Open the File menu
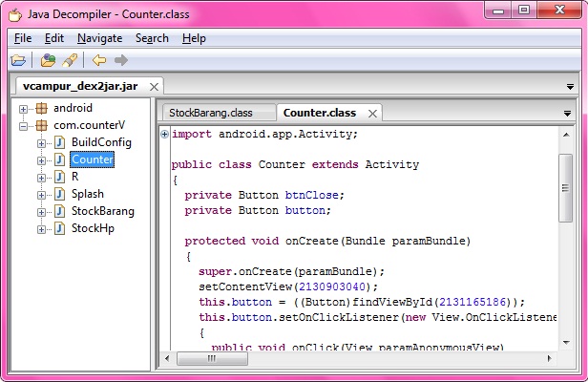Image resolution: width=588 pixels, height=382 pixels. click(x=23, y=38)
